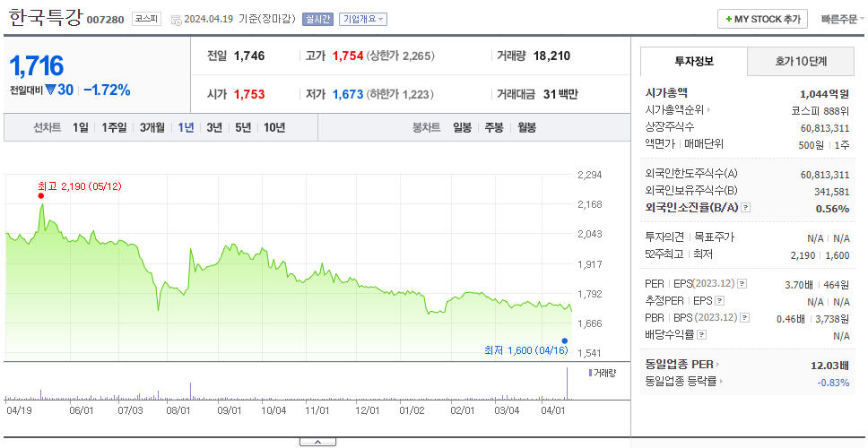
Task: Switch to the 호가10단계 tab
Action: coord(801,62)
